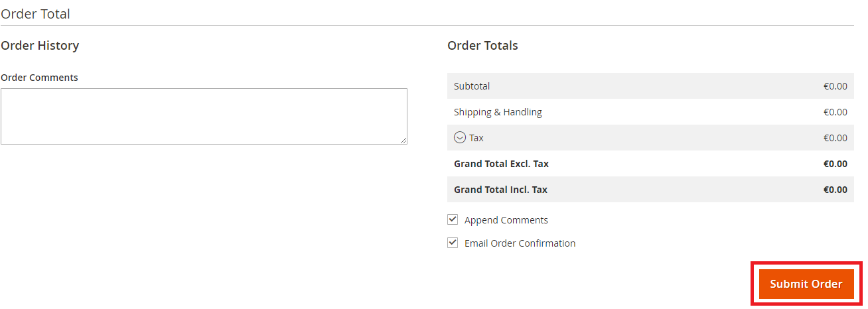868x309 pixels.
Task: Click the Order Total section heading
Action: (x=35, y=14)
